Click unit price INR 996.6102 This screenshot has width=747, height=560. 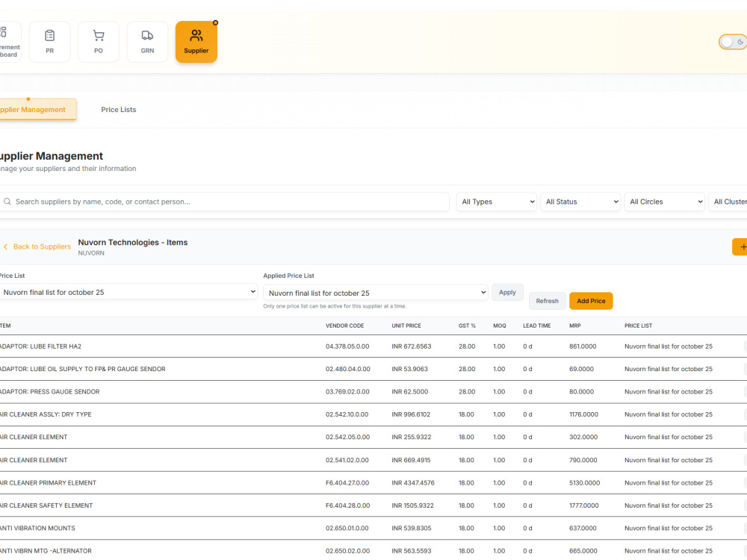point(411,414)
